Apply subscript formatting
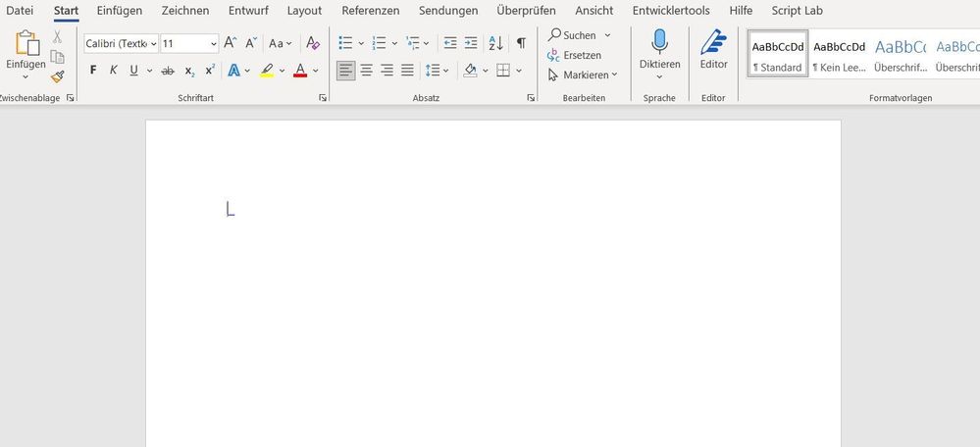This screenshot has height=447, width=980. [x=189, y=71]
